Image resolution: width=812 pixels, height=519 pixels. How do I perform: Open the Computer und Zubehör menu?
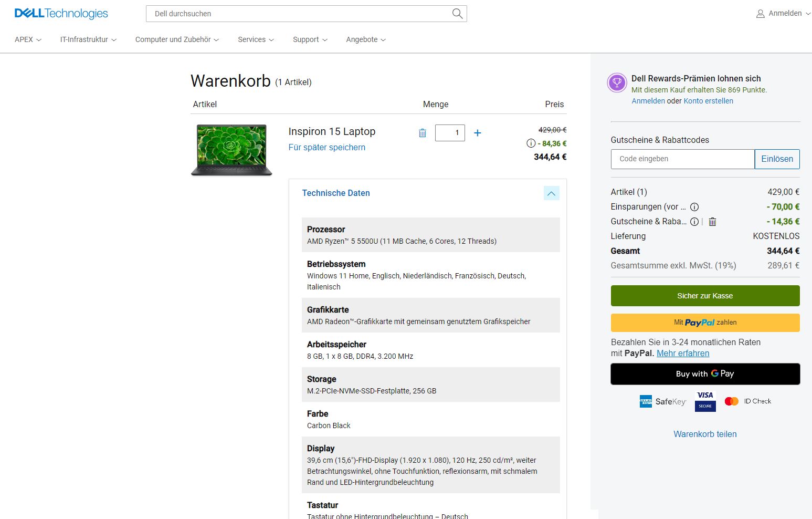pos(177,39)
